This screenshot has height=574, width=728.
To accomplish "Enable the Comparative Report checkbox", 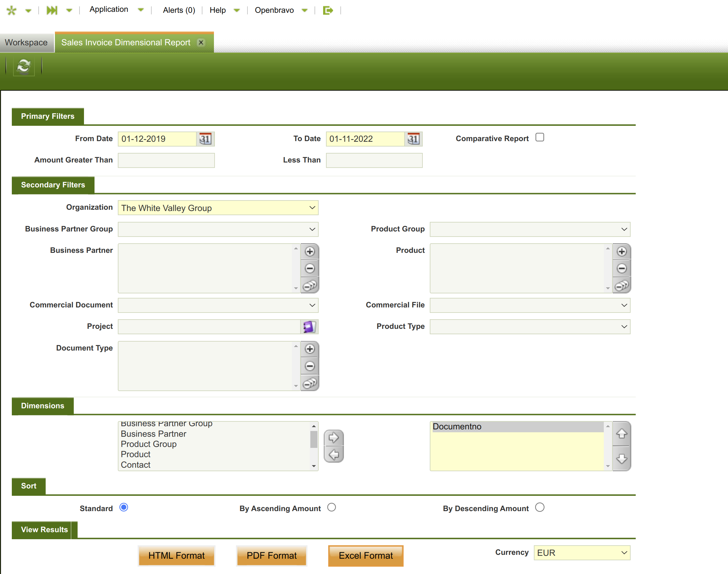I will tap(540, 138).
